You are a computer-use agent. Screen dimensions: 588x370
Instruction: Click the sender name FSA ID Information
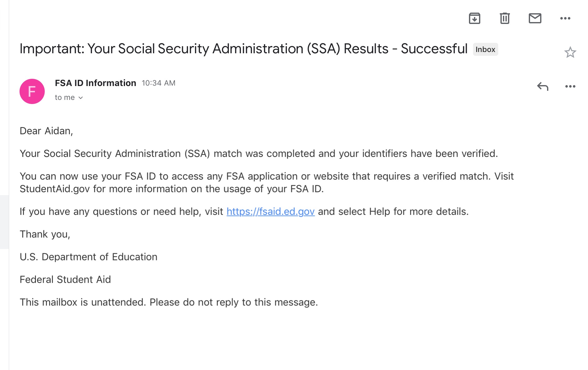[x=95, y=83]
